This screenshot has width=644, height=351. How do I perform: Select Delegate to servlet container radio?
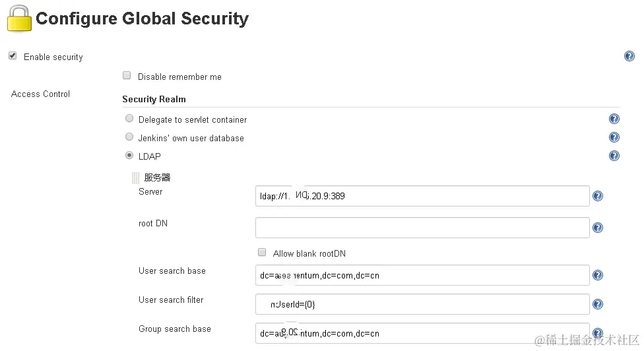(x=129, y=118)
